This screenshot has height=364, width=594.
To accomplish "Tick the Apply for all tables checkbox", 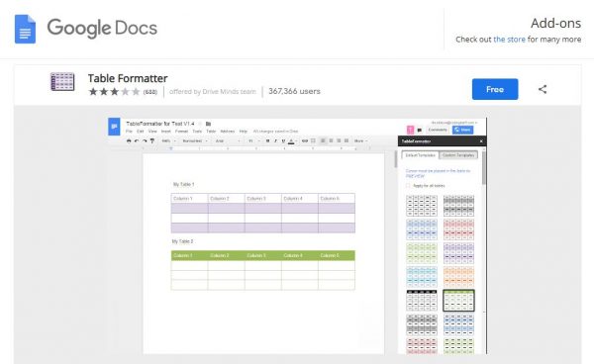I will (408, 185).
